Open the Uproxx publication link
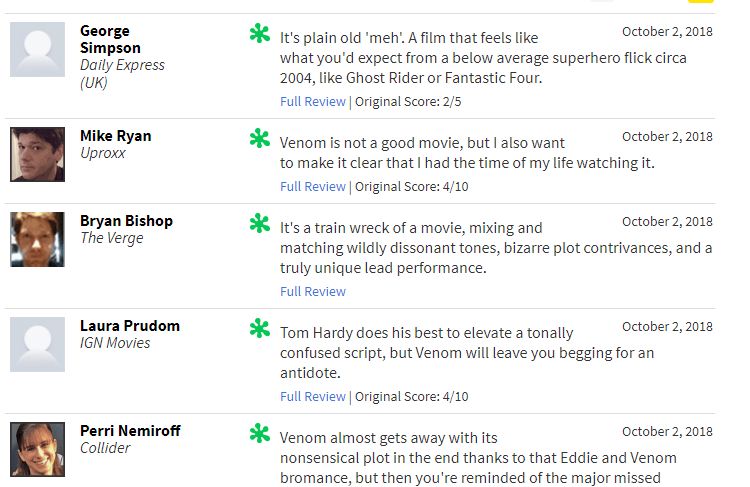Screen dimensions: 750x487 (103, 153)
